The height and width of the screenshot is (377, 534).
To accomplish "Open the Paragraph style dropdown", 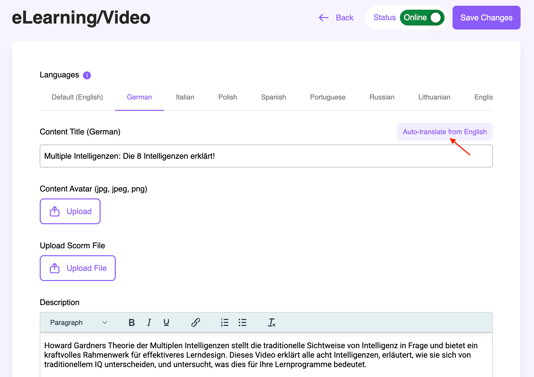I will click(x=78, y=323).
